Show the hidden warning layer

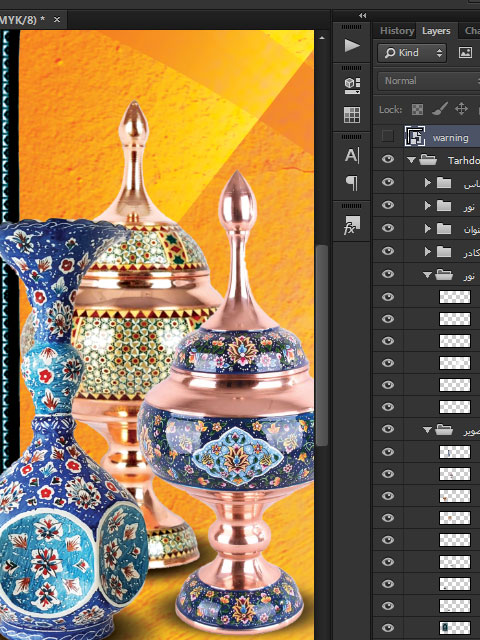[x=387, y=136]
